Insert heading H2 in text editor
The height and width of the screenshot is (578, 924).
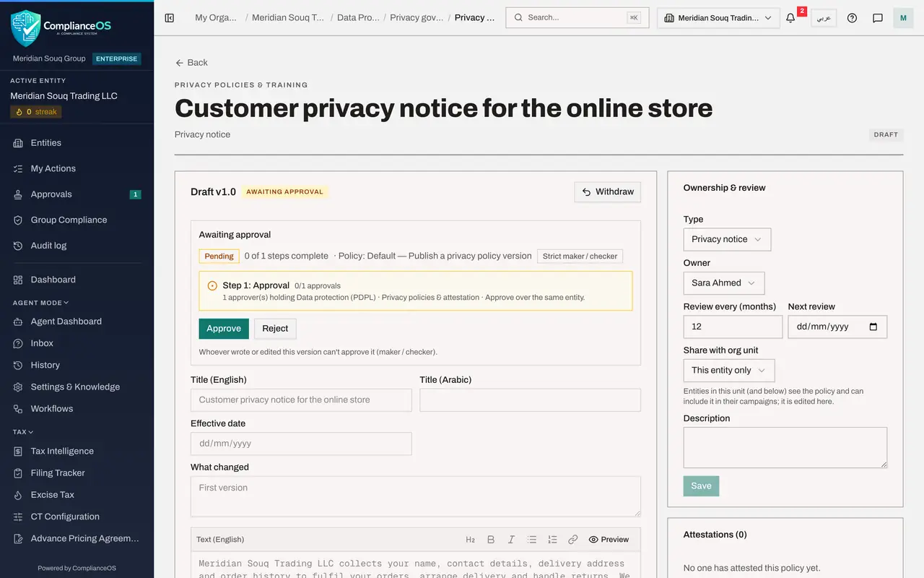[x=471, y=540]
